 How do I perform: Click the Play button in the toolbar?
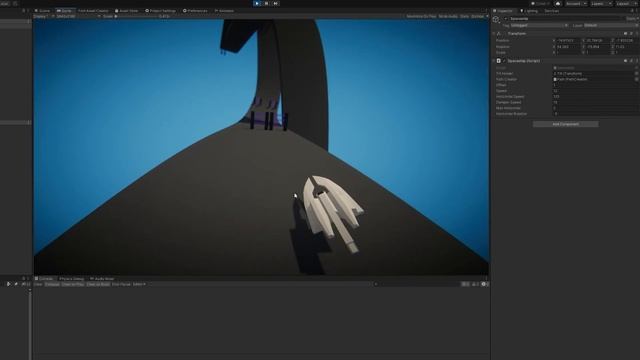(x=257, y=3)
